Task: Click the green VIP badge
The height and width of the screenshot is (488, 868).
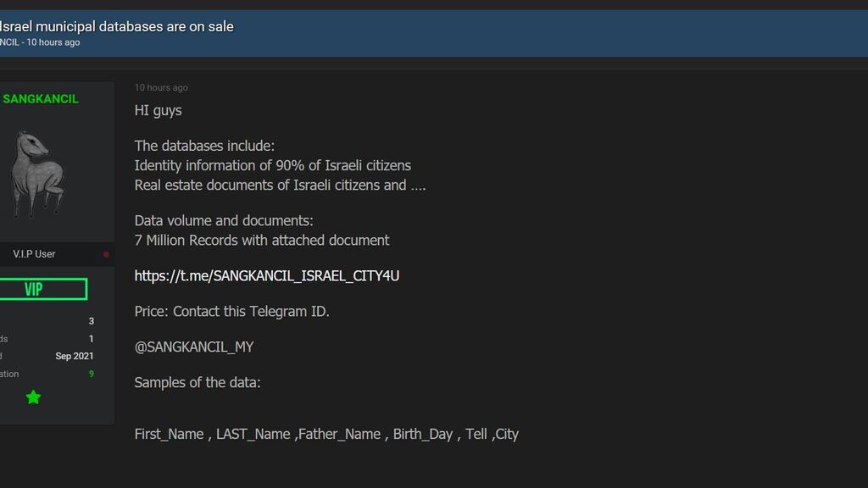Action: (x=43, y=290)
